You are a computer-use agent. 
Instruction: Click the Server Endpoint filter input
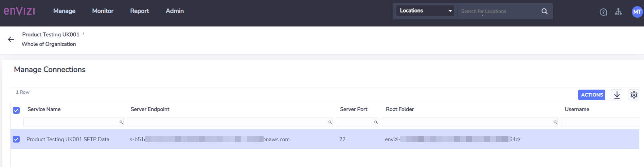coord(230,122)
